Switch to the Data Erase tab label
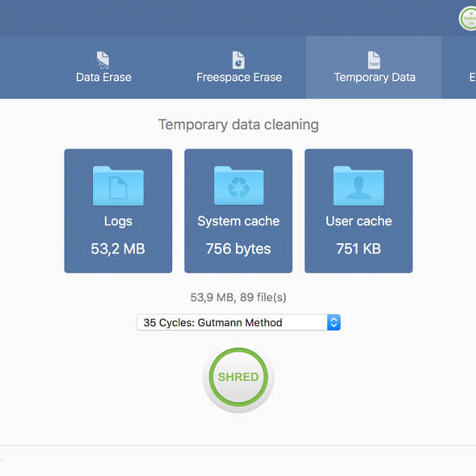The width and height of the screenshot is (476, 476). (x=104, y=77)
